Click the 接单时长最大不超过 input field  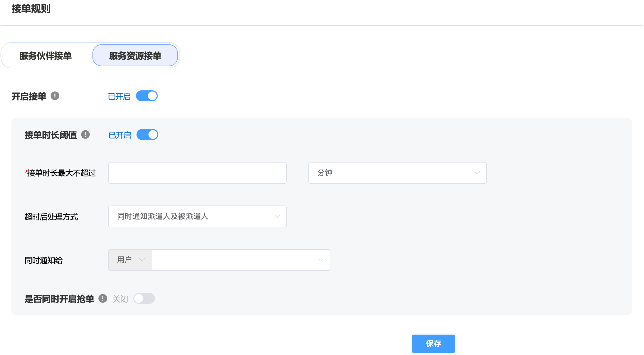197,173
